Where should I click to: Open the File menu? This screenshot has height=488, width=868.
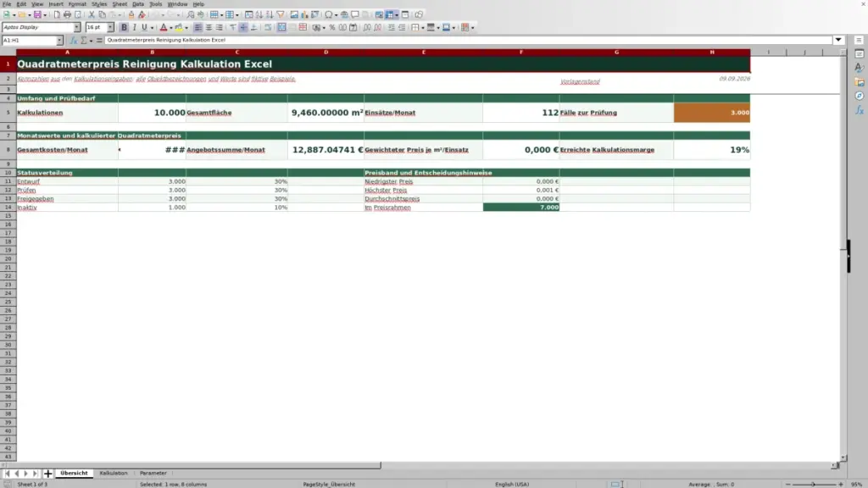pyautogui.click(x=7, y=4)
